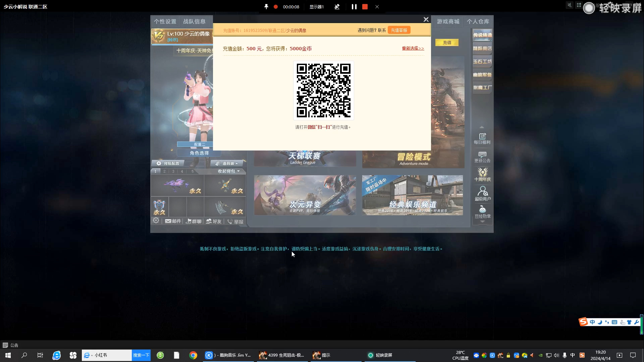Close the recharge QR code dialog
Image resolution: width=644 pixels, height=362 pixels.
tap(426, 19)
